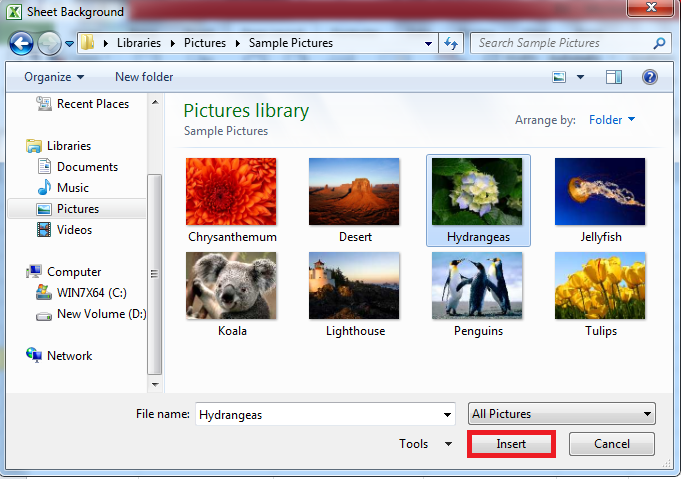Open the recent locations dropdown arrow
681x479 pixels.
(69, 43)
